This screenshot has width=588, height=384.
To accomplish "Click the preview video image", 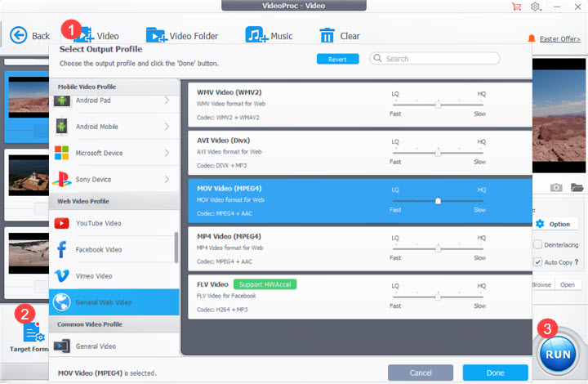I will tap(559, 115).
